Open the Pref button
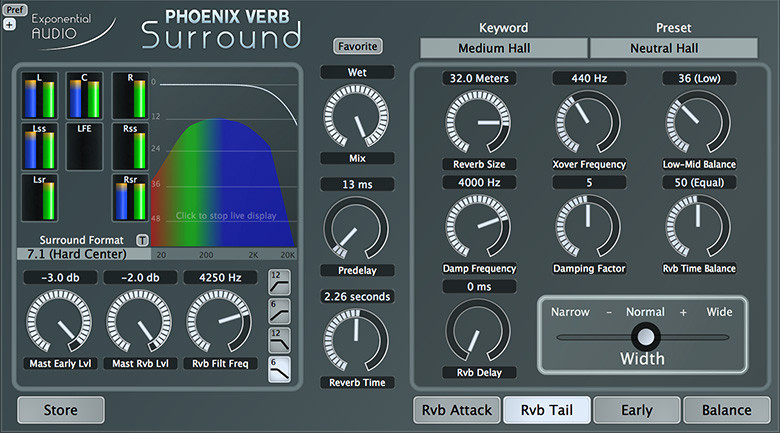Viewport: 780px width, 433px height. (x=14, y=9)
